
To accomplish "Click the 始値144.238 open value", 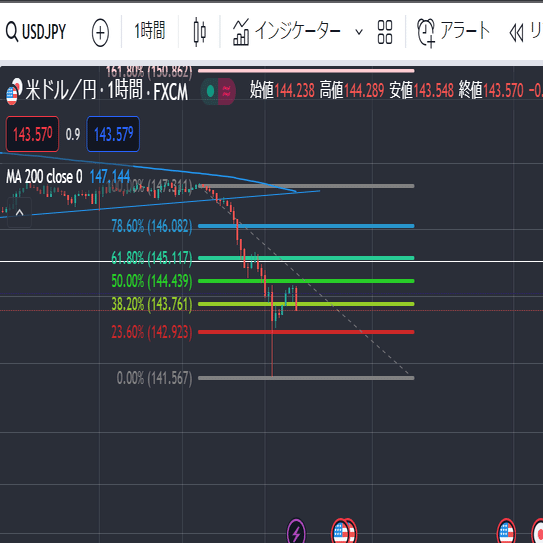I will [x=282, y=90].
